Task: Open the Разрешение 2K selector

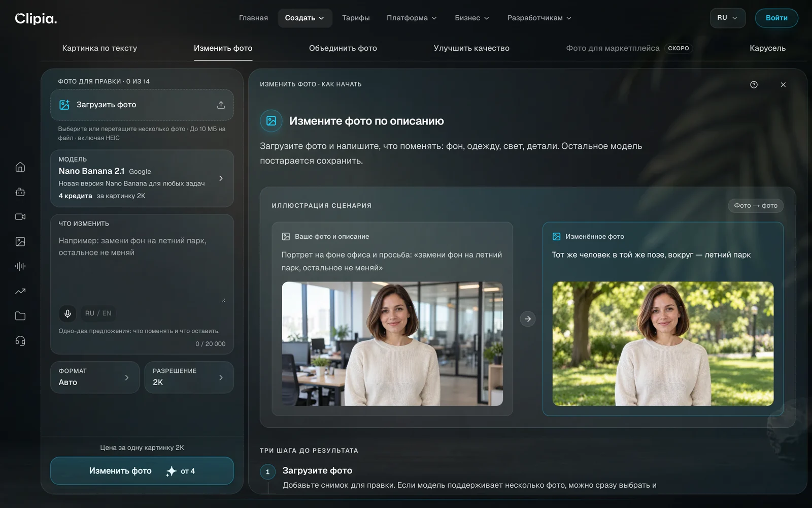Action: coord(189,377)
